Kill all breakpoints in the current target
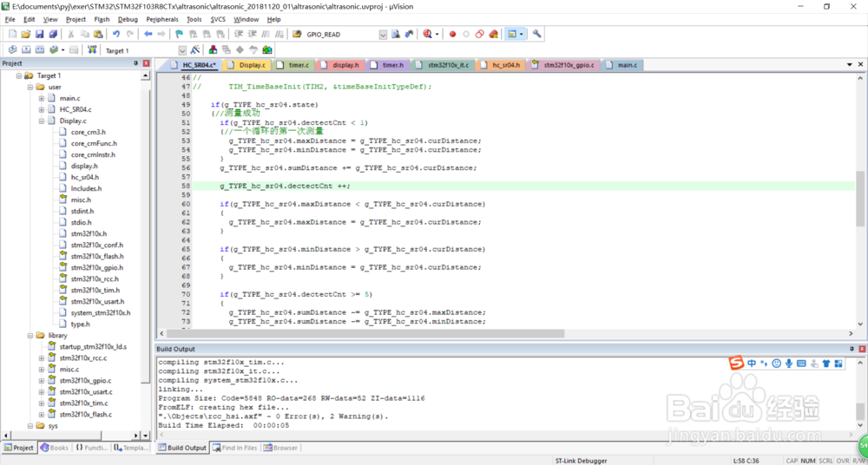The height and width of the screenshot is (465, 868). click(493, 35)
